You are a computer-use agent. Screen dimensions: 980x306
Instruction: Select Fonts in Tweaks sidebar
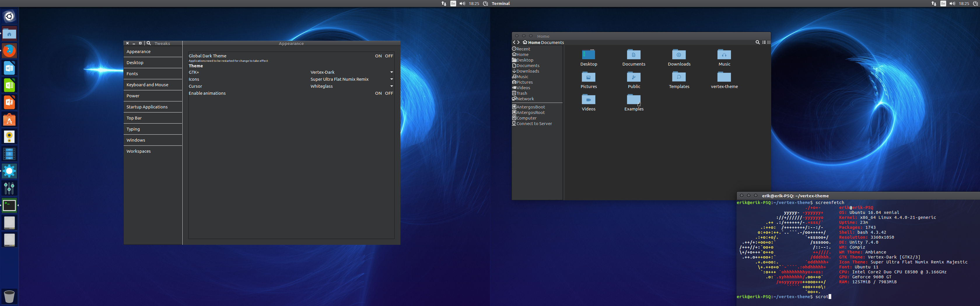click(153, 74)
